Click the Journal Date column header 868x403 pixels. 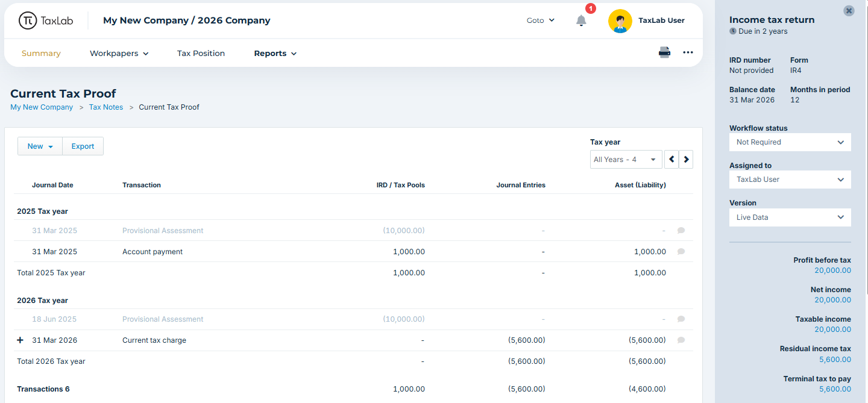[52, 185]
